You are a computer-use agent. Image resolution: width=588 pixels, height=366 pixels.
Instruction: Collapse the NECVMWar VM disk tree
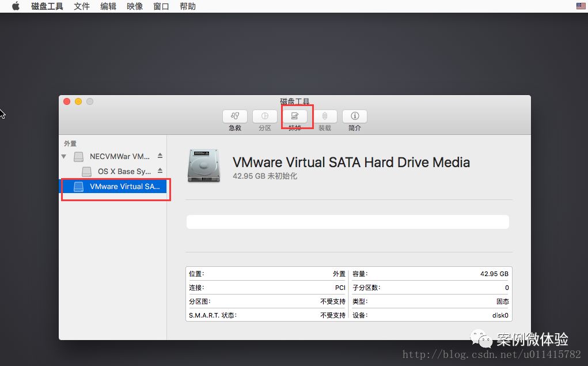coord(64,157)
